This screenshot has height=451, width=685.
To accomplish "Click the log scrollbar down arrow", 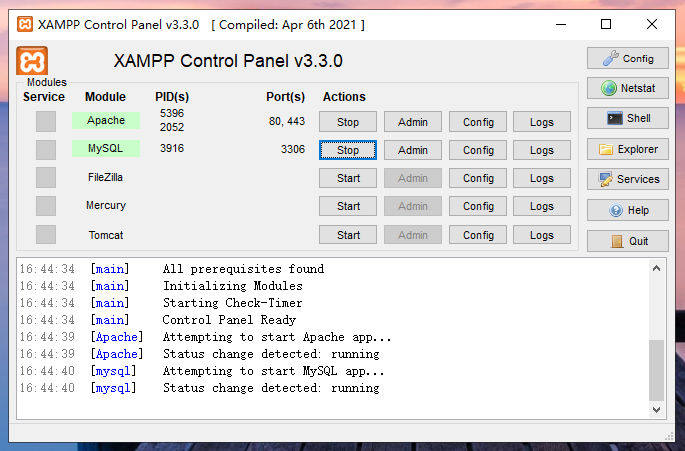I will (x=656, y=409).
